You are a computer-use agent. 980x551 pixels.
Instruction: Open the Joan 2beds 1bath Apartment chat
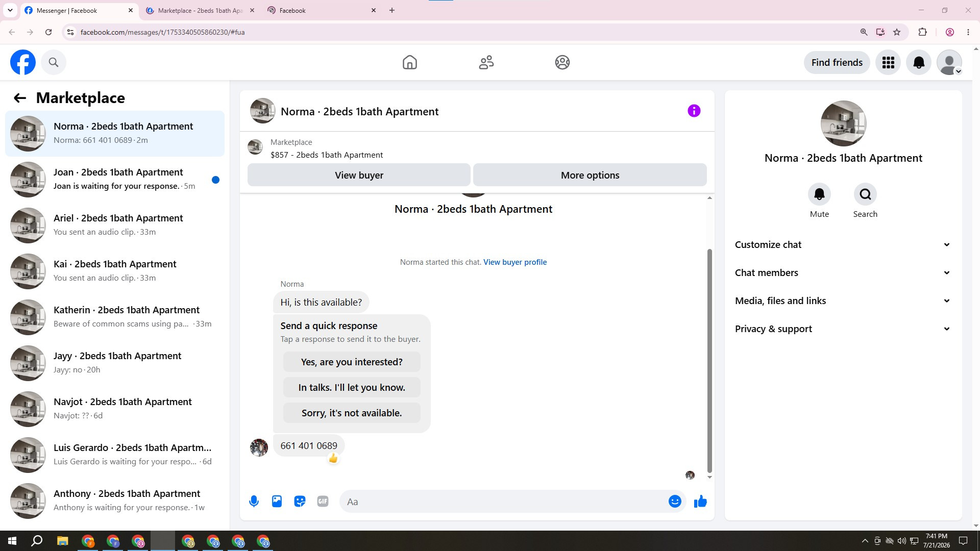(115, 179)
